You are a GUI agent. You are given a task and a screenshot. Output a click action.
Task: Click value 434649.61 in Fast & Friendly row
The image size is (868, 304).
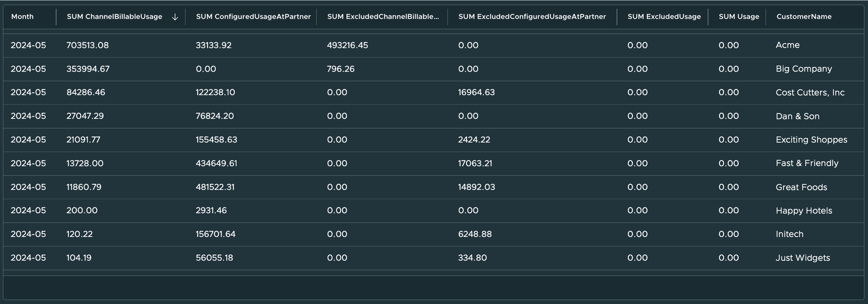216,163
